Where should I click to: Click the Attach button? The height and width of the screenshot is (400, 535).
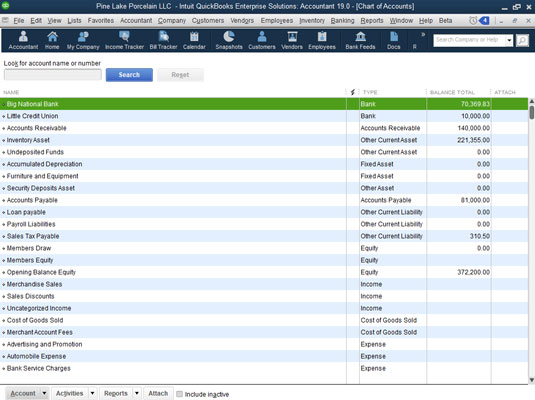coord(158,393)
